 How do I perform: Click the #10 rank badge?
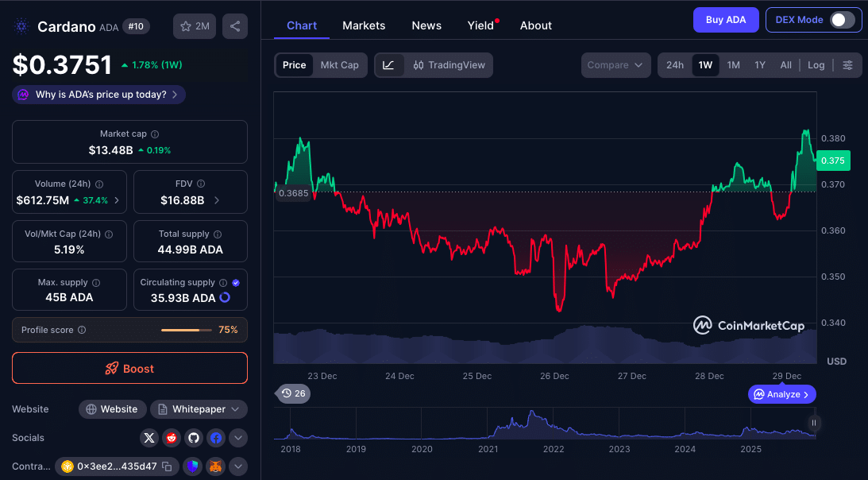click(136, 26)
